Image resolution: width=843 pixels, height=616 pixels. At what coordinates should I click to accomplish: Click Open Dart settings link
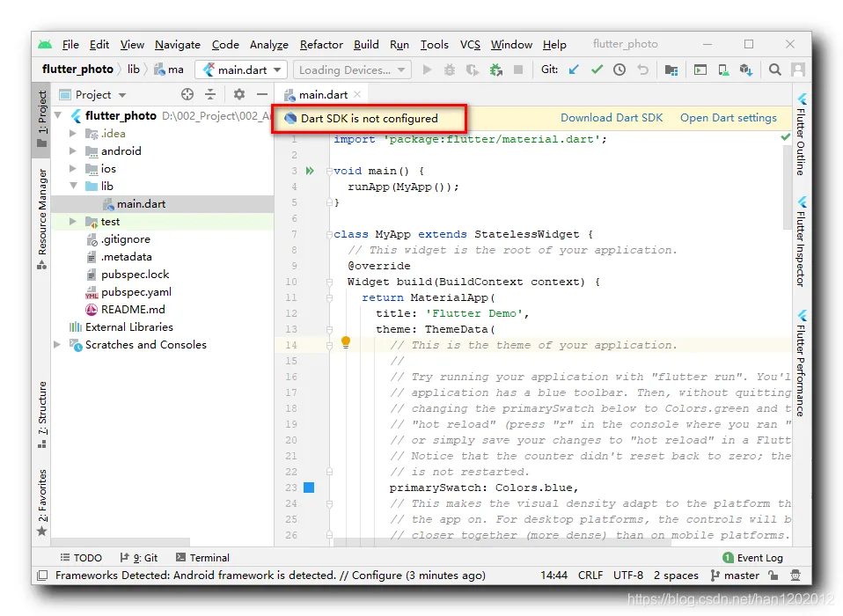(728, 118)
